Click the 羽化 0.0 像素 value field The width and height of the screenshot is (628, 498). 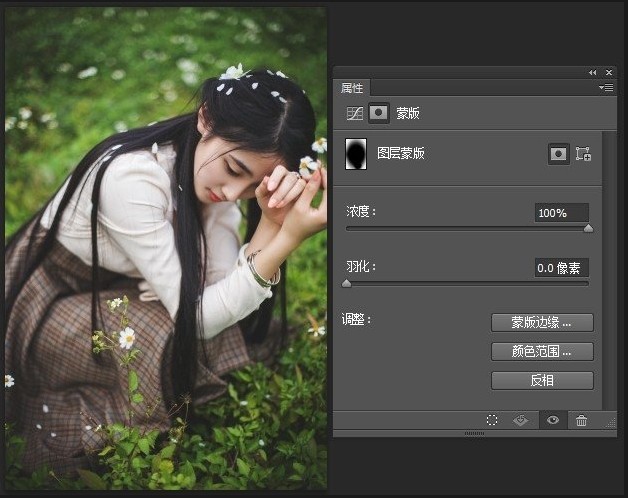[x=562, y=268]
